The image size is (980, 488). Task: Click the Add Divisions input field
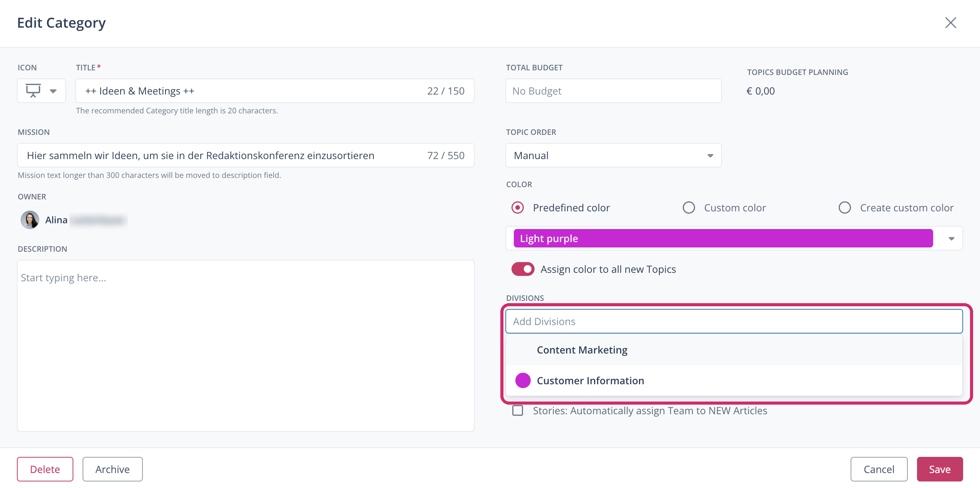pos(734,322)
